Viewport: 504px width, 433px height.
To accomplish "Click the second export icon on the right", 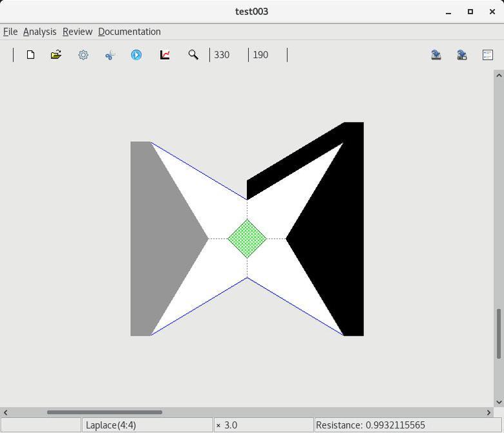I will [x=462, y=55].
